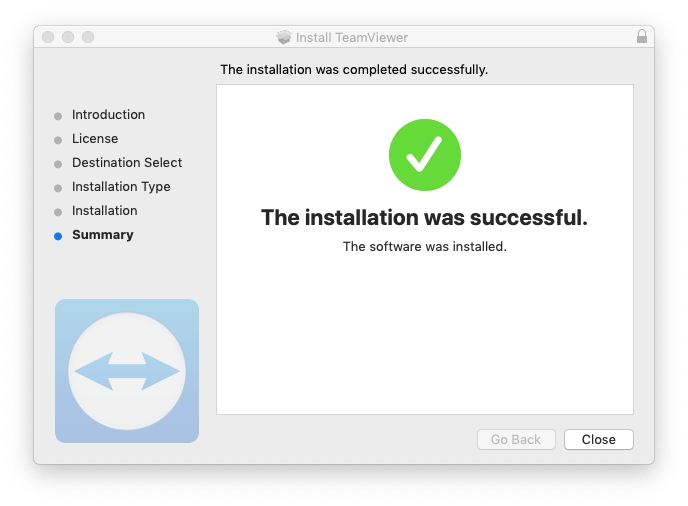Click the TeamViewer logo image
Viewport: 688px width, 506px height.
tap(127, 371)
